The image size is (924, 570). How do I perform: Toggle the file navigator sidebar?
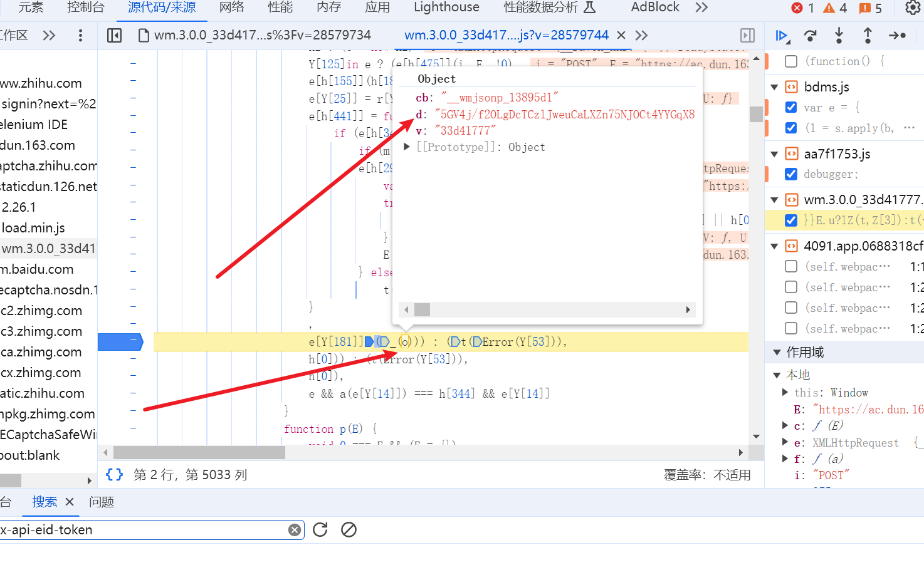tap(114, 36)
